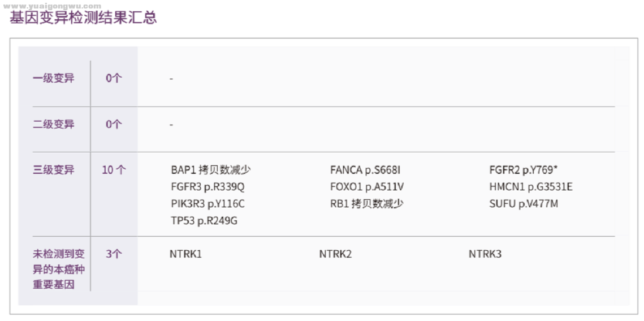Click FGFR2 p.Y769* entry
Image resolution: width=644 pixels, height=321 pixels.
pos(525,170)
